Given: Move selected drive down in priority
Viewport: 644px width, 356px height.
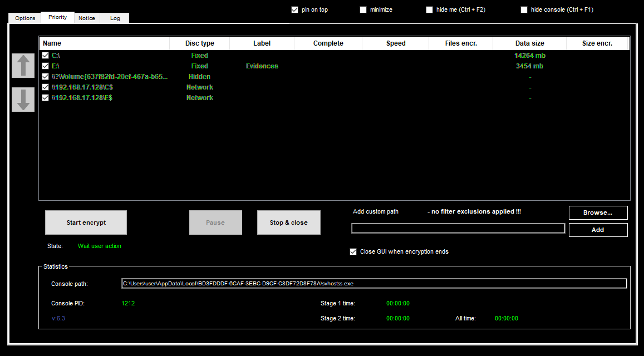Looking at the screenshot, I should coord(23,100).
